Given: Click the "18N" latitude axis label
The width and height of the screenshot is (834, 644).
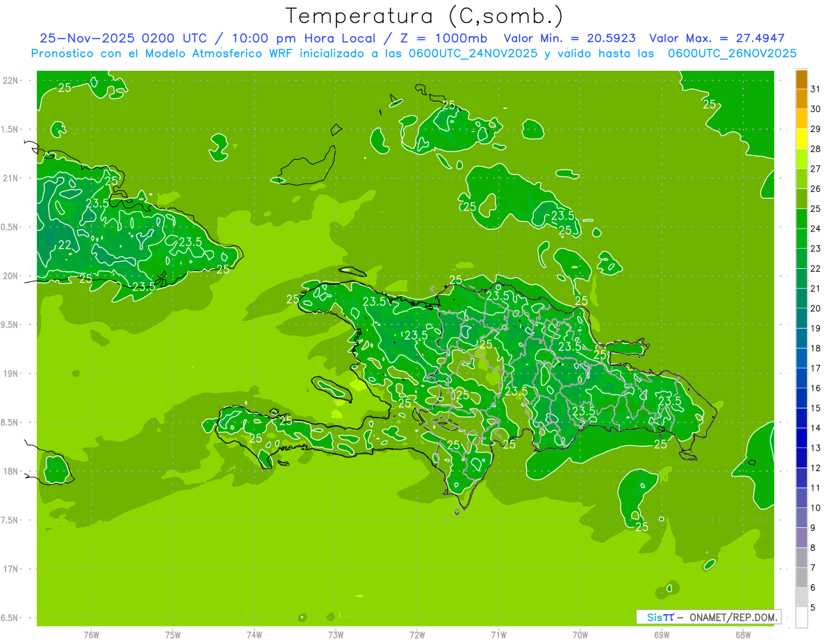Looking at the screenshot, I should coord(10,471).
